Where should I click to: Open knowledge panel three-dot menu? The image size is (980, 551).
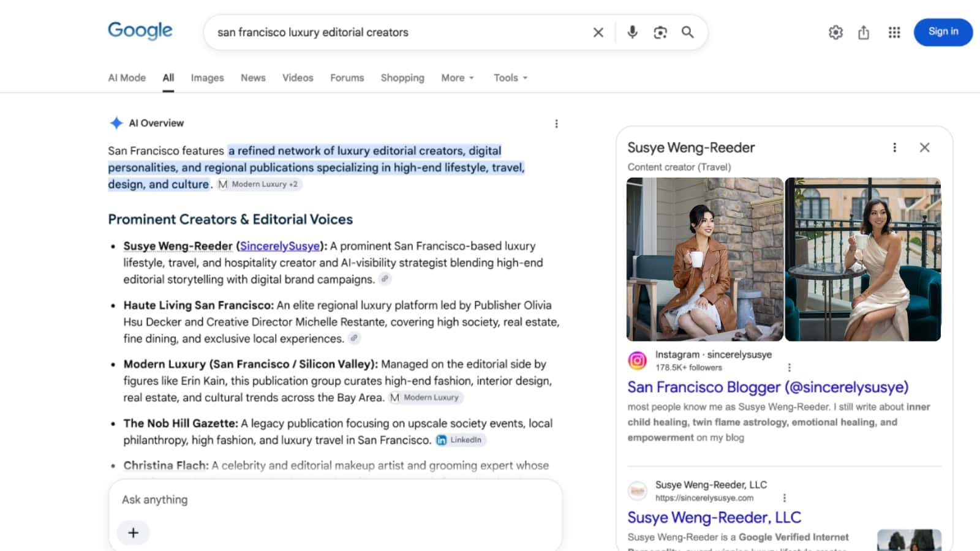(895, 148)
